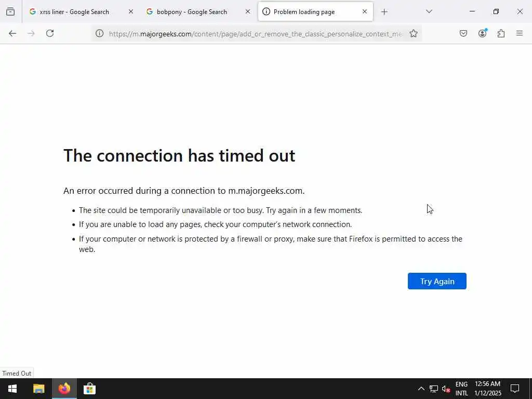Open Firefox View in the tab strip
532x399 pixels.
10,11
